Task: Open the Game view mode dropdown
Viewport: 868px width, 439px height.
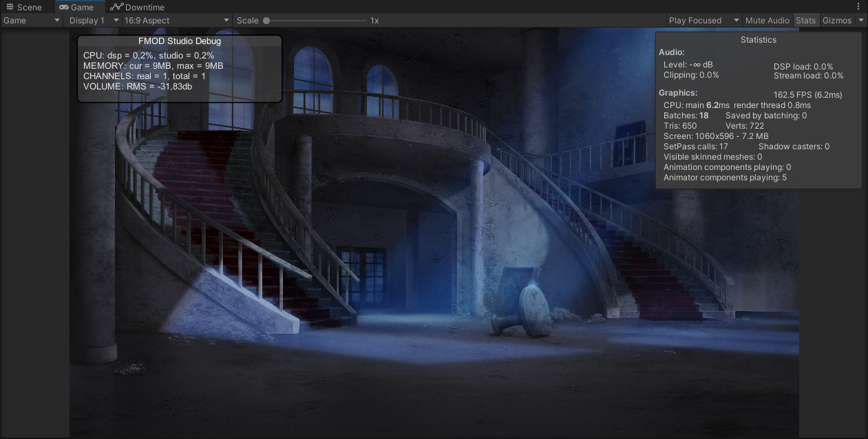Action: [32, 21]
